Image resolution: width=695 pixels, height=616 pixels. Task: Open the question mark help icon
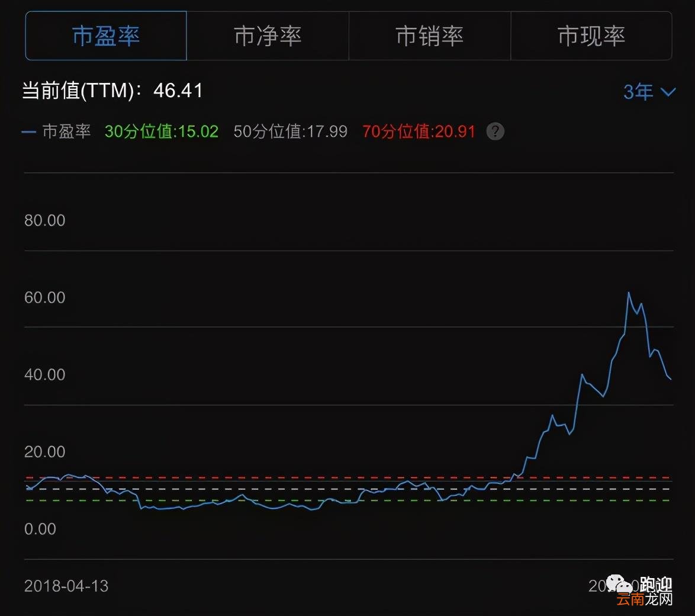tap(495, 131)
